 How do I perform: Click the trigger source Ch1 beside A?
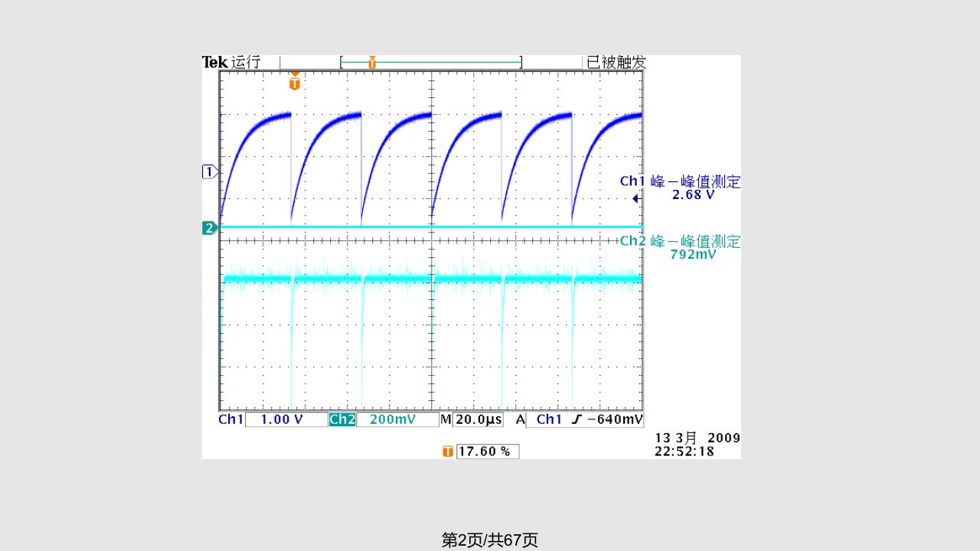(x=549, y=420)
